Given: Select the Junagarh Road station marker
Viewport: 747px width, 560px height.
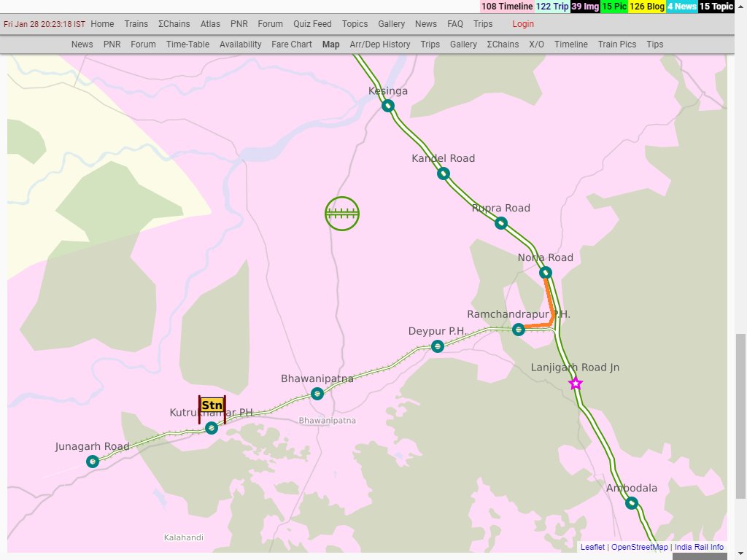Looking at the screenshot, I should 93,462.
